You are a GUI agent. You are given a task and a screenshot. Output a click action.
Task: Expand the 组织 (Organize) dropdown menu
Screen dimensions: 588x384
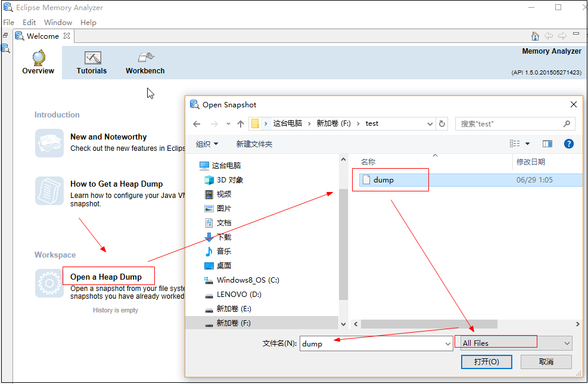[207, 144]
